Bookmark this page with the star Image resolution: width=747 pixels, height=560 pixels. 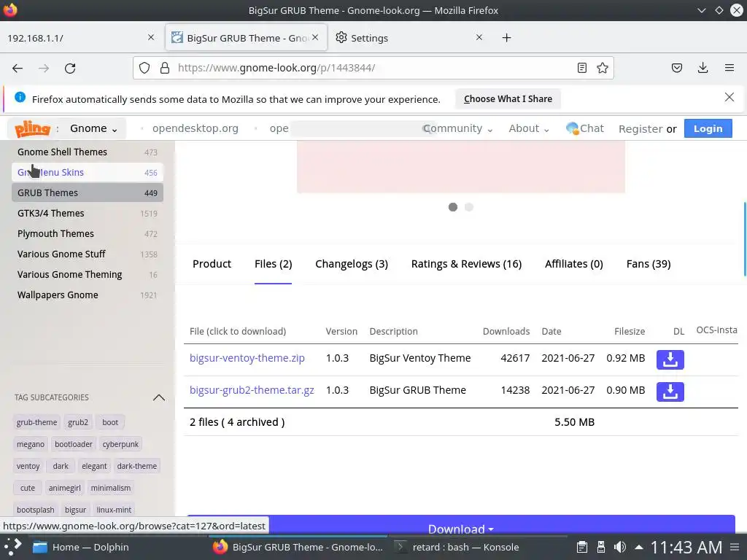click(602, 68)
